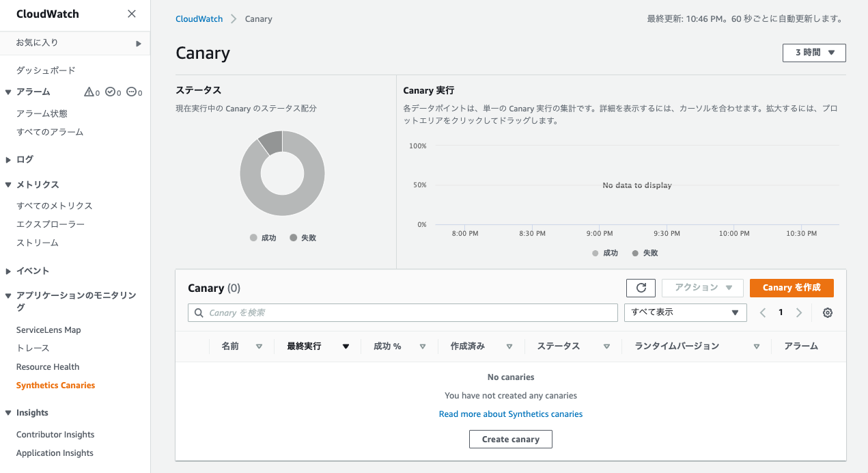Click the 成功 % column header

(x=387, y=347)
